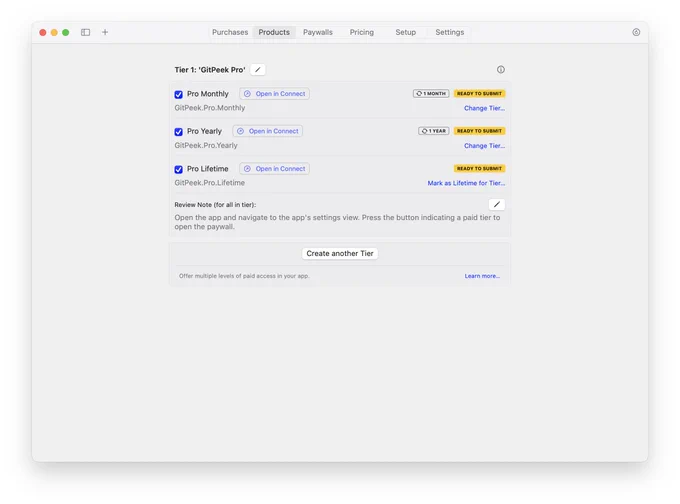Screen dimensions: 680x504
Task: Click Ready to Submit badge for Pro Lifetime
Action: pyautogui.click(x=479, y=168)
